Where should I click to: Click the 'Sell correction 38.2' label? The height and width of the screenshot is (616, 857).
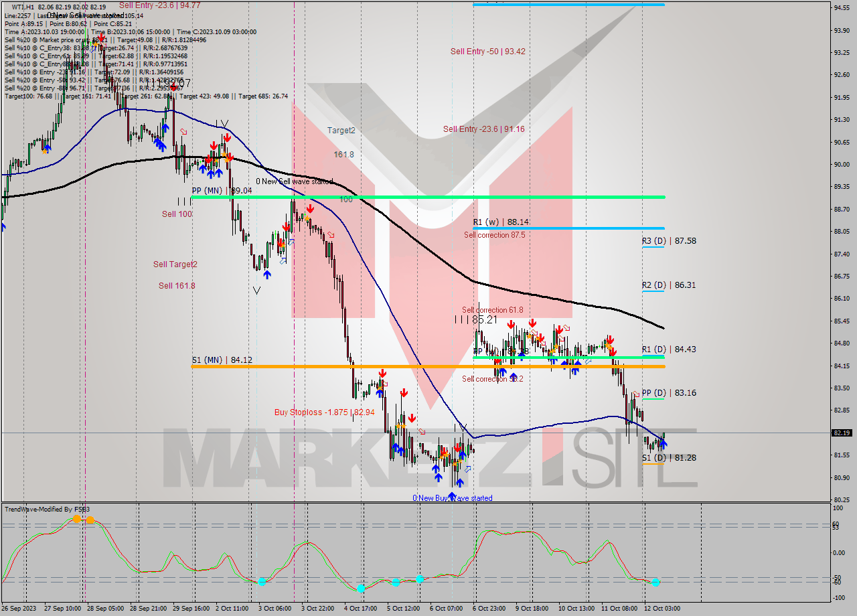coord(492,379)
